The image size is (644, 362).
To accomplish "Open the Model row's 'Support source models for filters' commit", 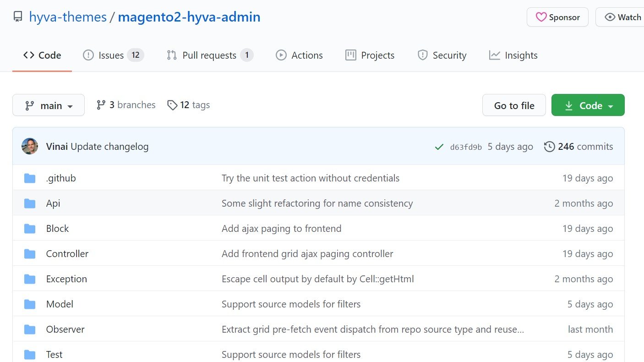I will [x=291, y=304].
